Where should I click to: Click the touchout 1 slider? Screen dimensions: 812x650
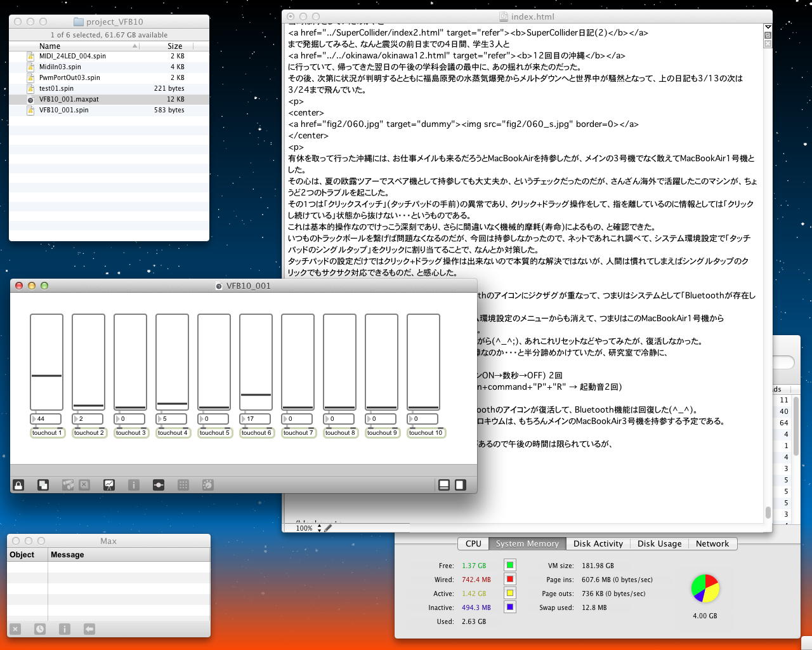point(46,362)
